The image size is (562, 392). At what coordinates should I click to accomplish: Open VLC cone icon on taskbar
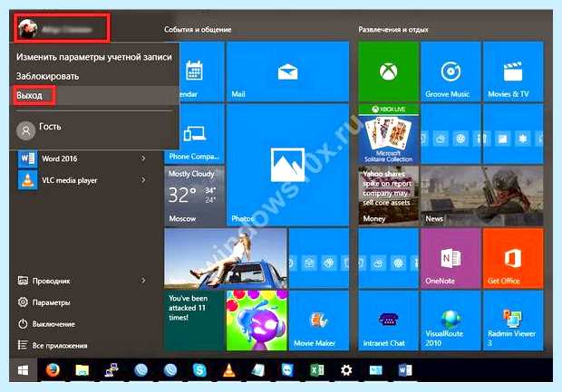(x=229, y=370)
